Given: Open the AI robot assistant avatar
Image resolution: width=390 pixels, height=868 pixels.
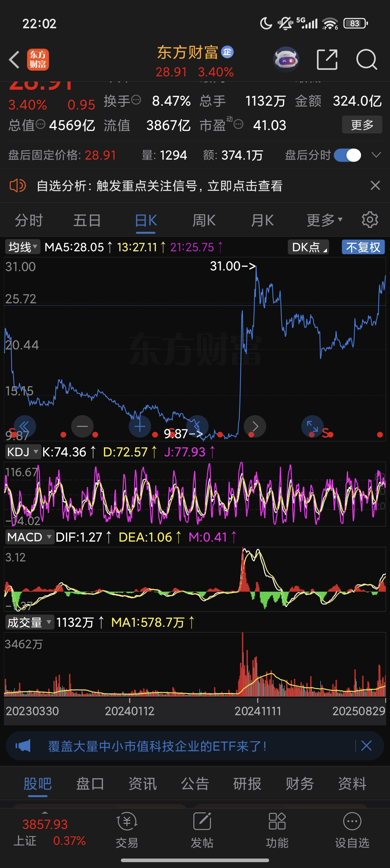Looking at the screenshot, I should (286, 59).
